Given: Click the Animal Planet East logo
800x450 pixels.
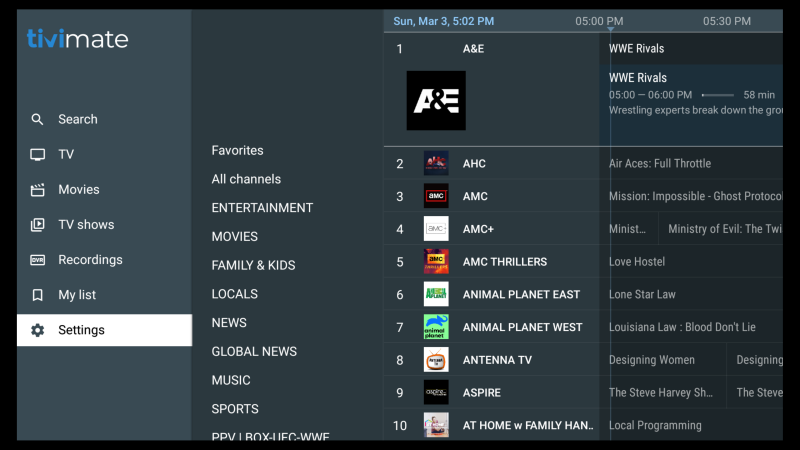Looking at the screenshot, I should pyautogui.click(x=436, y=294).
